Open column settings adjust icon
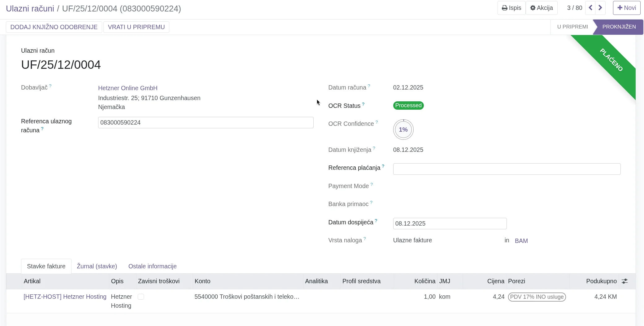Screen dimensions: 644x326 click(624, 281)
